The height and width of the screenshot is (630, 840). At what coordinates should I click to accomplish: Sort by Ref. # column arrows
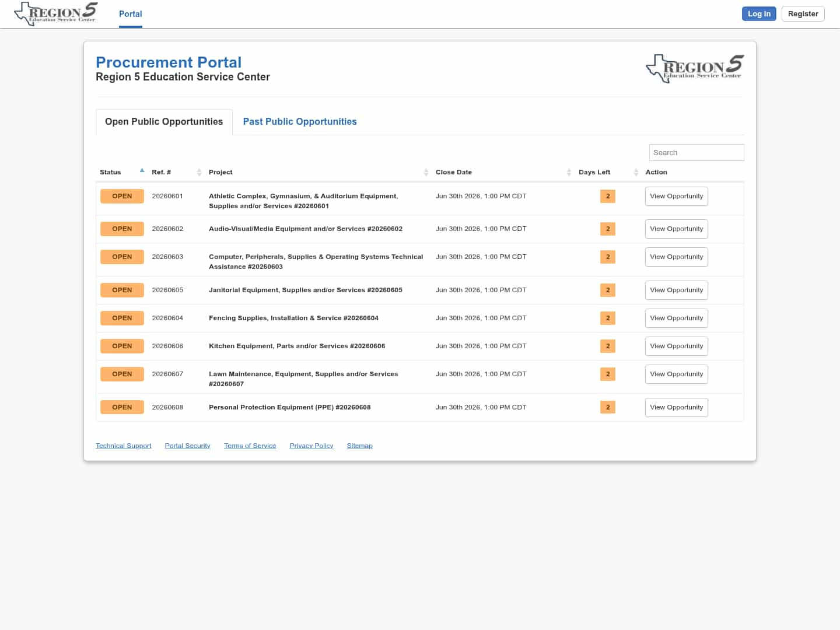point(199,172)
